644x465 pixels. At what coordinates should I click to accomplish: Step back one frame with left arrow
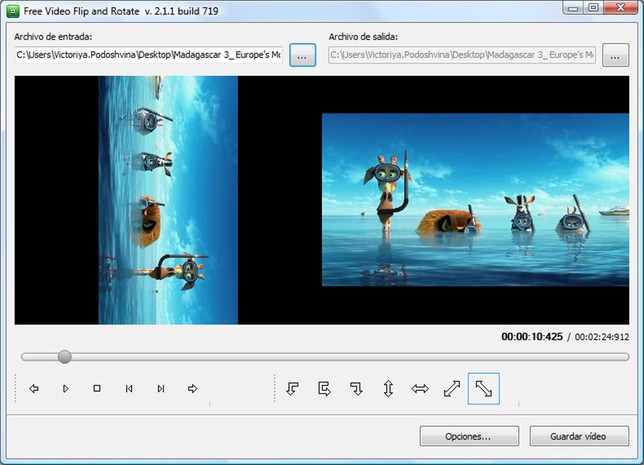coord(34,388)
